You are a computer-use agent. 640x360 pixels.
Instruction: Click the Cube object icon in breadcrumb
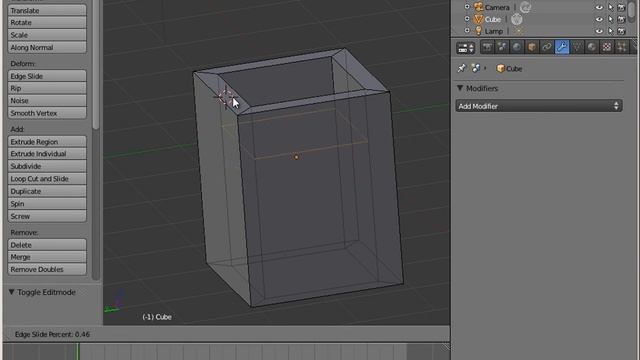500,69
